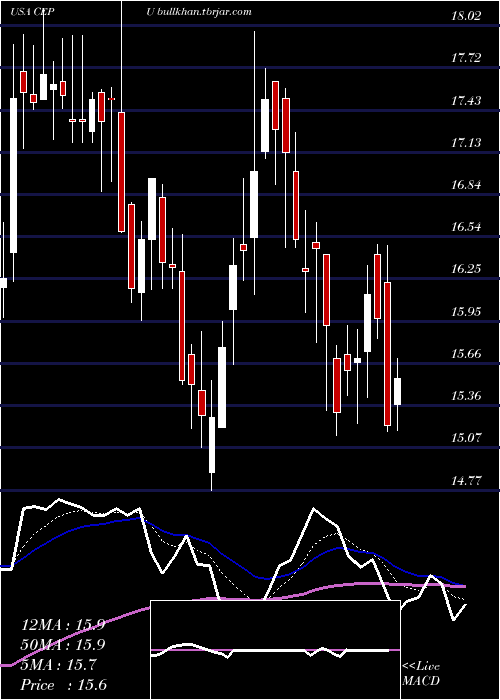Click the 50MA : 15.9 readout

63,645
